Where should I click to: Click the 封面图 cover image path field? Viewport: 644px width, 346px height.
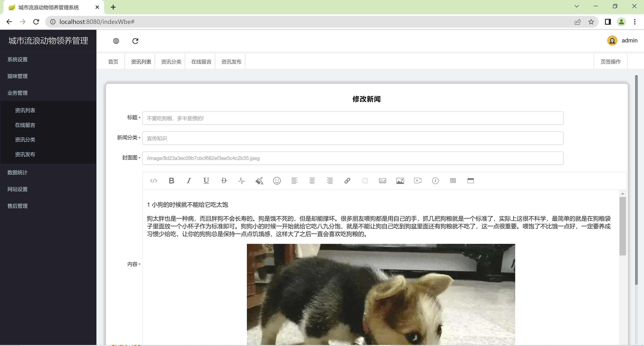tap(353, 158)
